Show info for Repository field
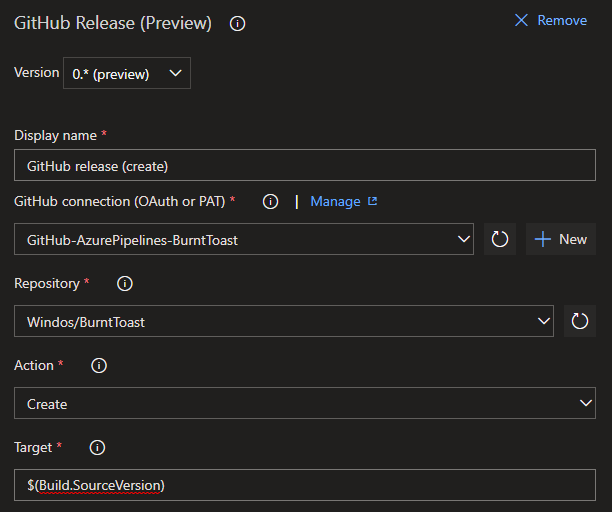Screen dimensions: 612x512 (x=125, y=284)
